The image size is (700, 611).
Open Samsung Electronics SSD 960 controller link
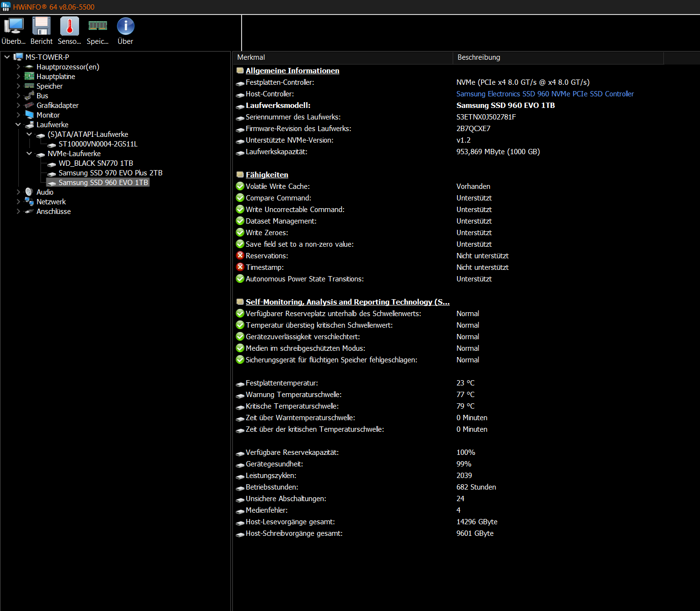pos(545,94)
